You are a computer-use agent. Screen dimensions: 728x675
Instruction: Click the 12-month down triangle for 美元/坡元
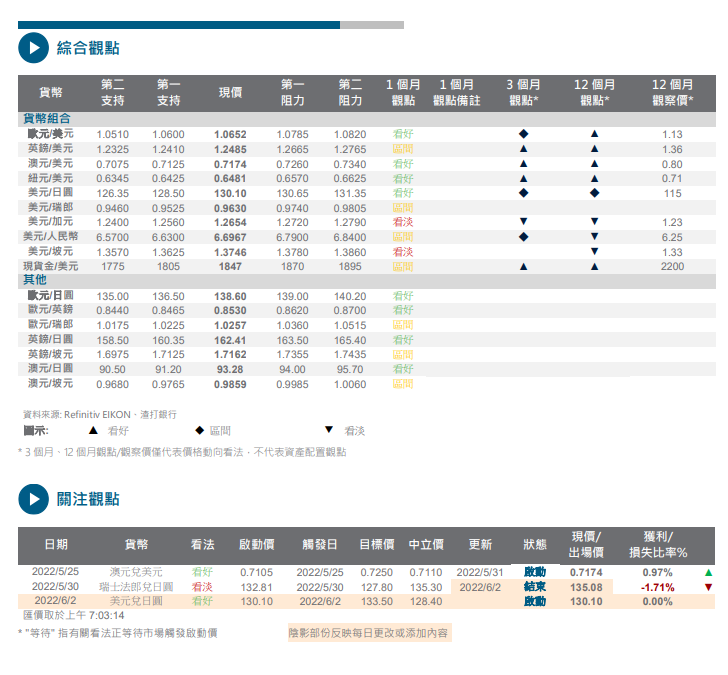click(594, 251)
